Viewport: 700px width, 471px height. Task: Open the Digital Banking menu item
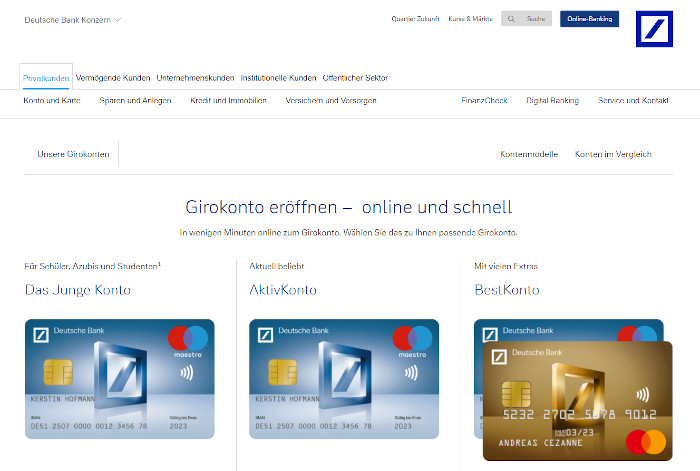click(x=552, y=100)
